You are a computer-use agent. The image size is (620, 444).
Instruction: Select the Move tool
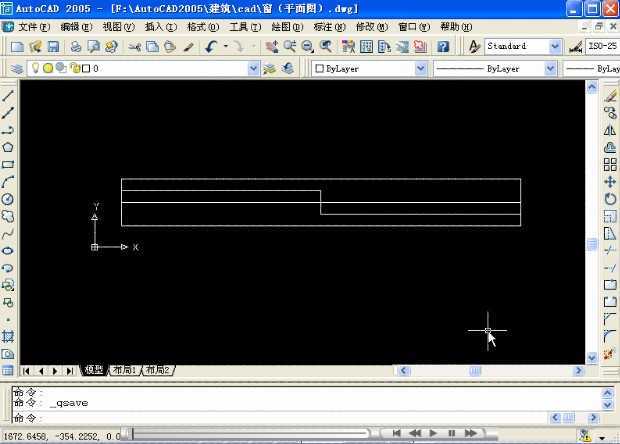pyautogui.click(x=610, y=182)
